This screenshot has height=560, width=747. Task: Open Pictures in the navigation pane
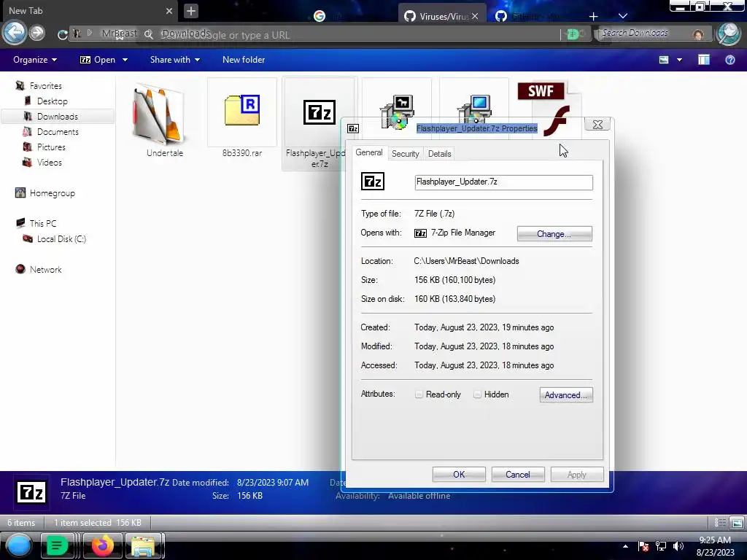[x=51, y=147]
